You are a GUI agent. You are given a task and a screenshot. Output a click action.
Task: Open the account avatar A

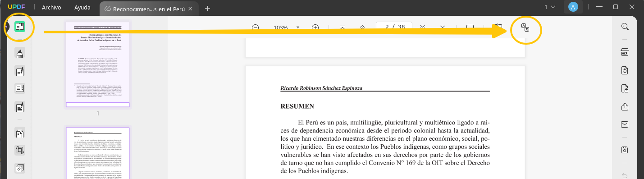[573, 7]
